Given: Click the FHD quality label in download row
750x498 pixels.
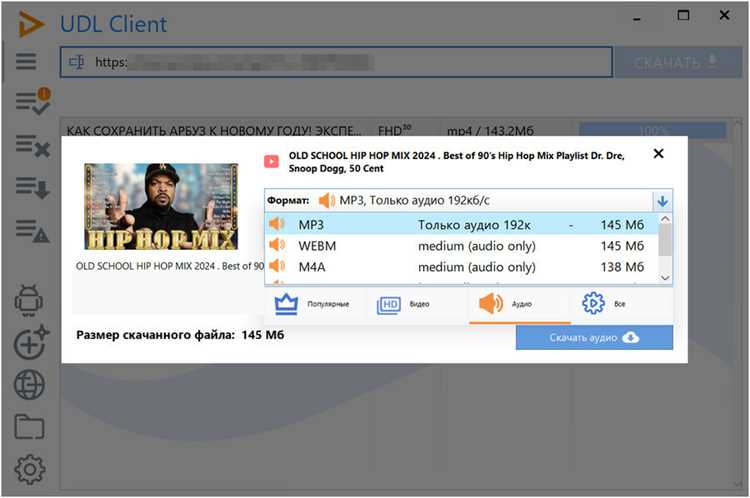Looking at the screenshot, I should tap(394, 130).
